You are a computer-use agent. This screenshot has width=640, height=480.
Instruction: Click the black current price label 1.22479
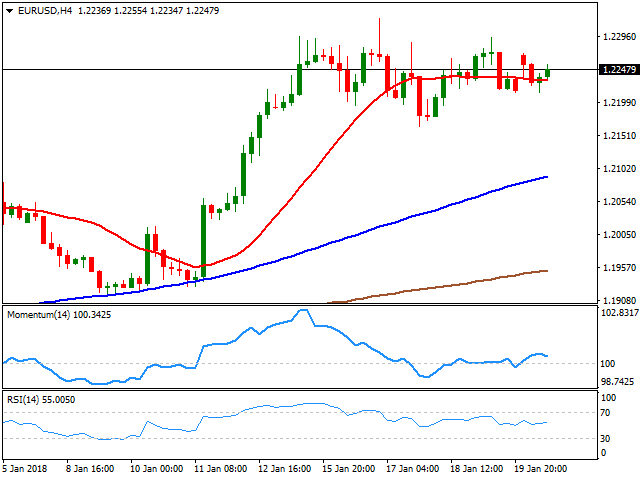[619, 69]
